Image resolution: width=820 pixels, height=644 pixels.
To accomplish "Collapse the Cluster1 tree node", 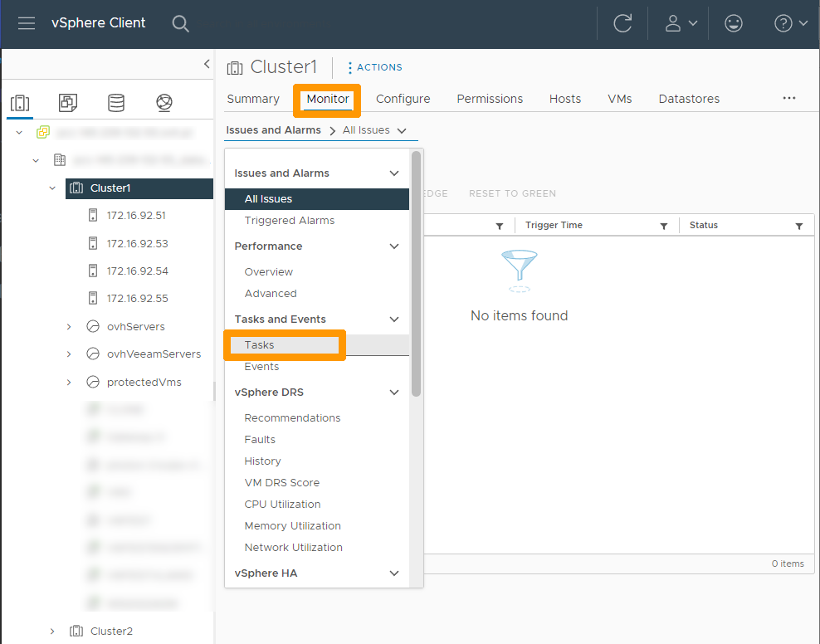I will click(52, 188).
